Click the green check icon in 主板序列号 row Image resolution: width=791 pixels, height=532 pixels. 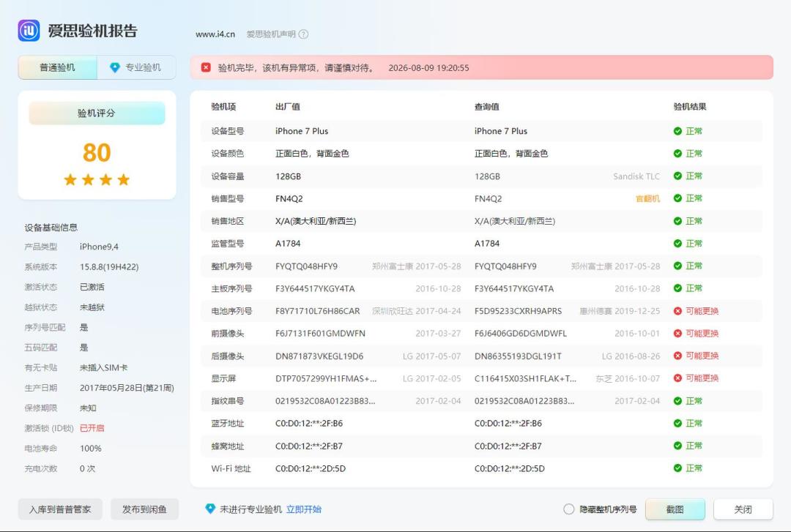(x=677, y=288)
